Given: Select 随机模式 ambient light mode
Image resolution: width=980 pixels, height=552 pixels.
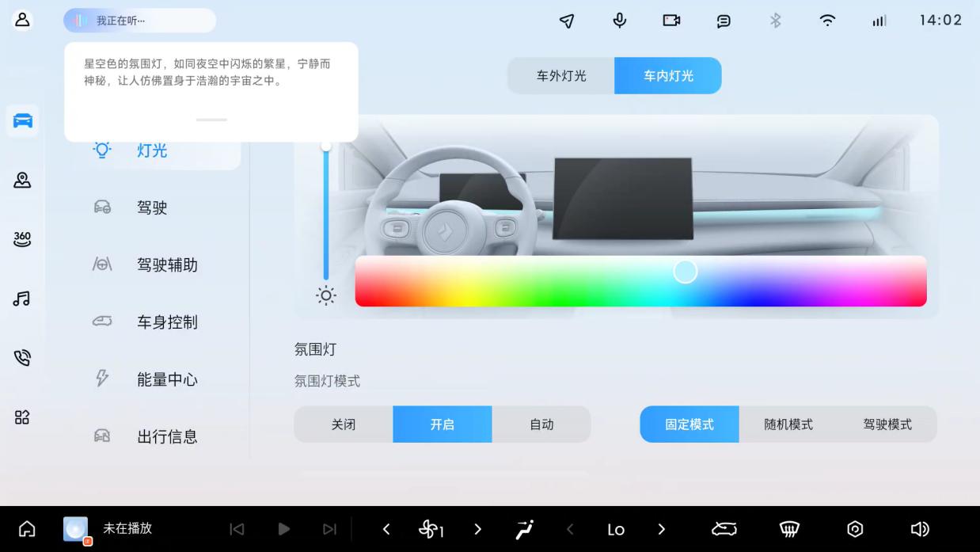Looking at the screenshot, I should click(788, 424).
